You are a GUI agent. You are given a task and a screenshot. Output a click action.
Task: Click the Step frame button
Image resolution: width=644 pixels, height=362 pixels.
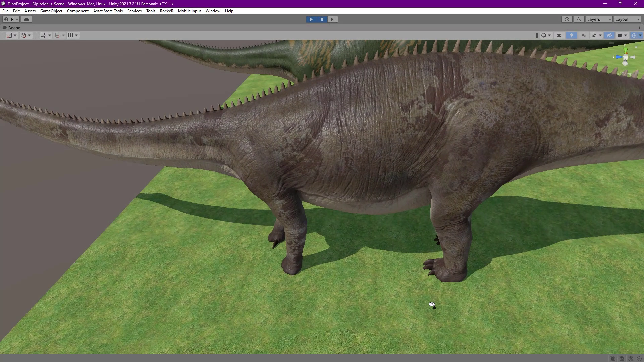332,19
